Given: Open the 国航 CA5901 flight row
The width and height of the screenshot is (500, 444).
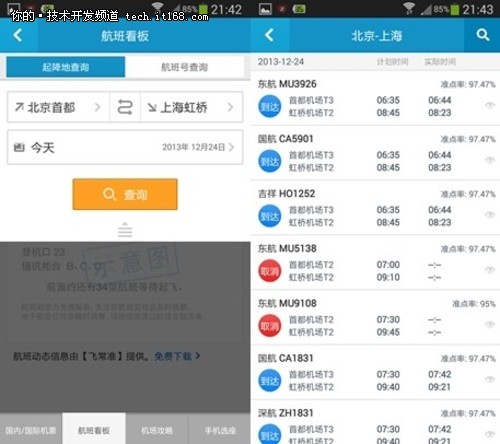Looking at the screenshot, I should 375,153.
